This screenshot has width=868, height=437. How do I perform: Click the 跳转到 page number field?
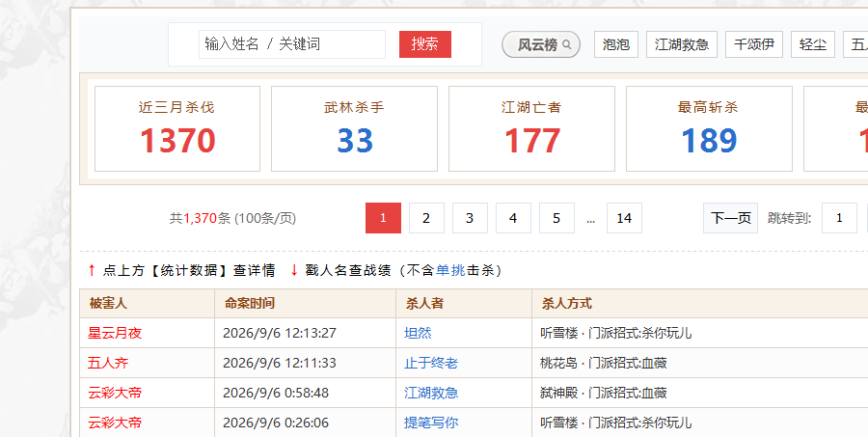point(839,218)
